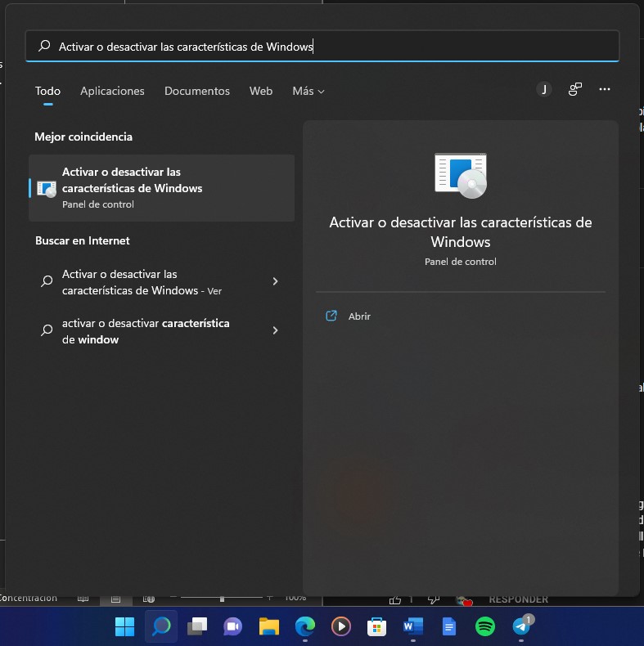Click the search options icon beside the avatar
Viewport: 644px width, 646px height.
(576, 89)
